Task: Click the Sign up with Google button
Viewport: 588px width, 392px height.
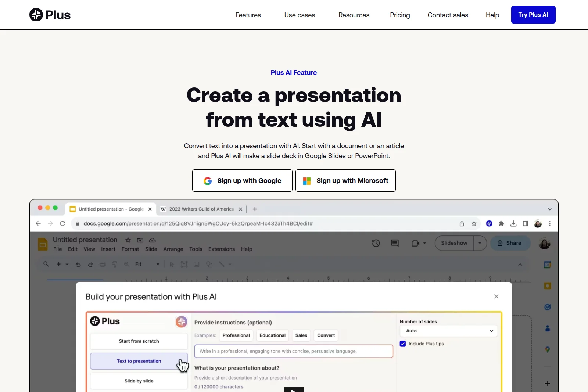Action: [x=242, y=180]
